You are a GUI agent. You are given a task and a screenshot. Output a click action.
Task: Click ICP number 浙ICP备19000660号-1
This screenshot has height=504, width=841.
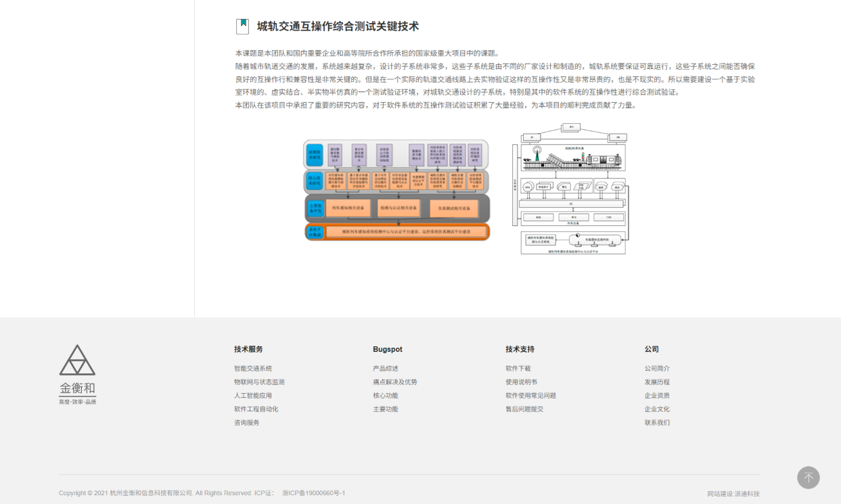pos(313,493)
